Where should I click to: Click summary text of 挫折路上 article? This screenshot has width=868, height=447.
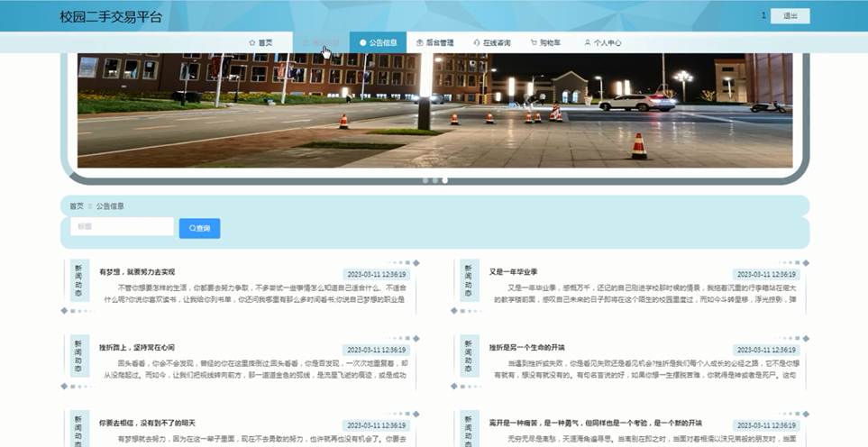(255, 369)
